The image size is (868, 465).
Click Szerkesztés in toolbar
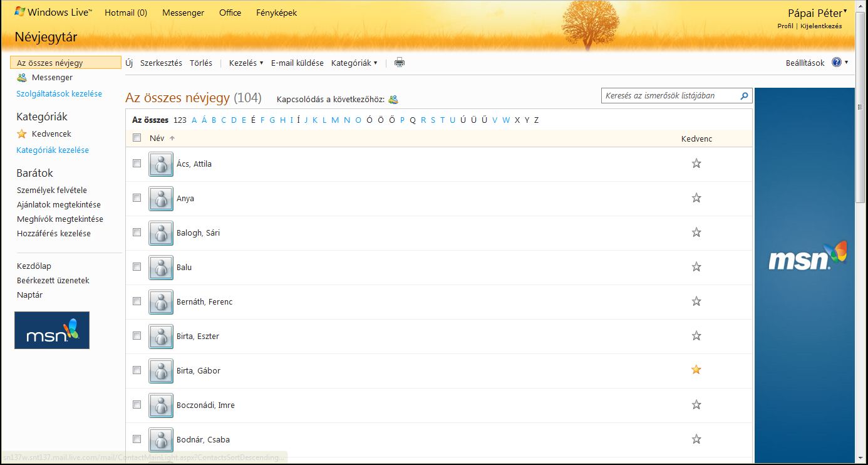(161, 63)
